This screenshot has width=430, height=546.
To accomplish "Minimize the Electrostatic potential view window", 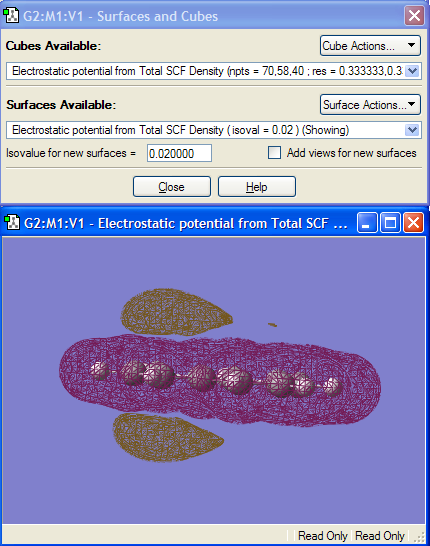I will [x=367, y=223].
